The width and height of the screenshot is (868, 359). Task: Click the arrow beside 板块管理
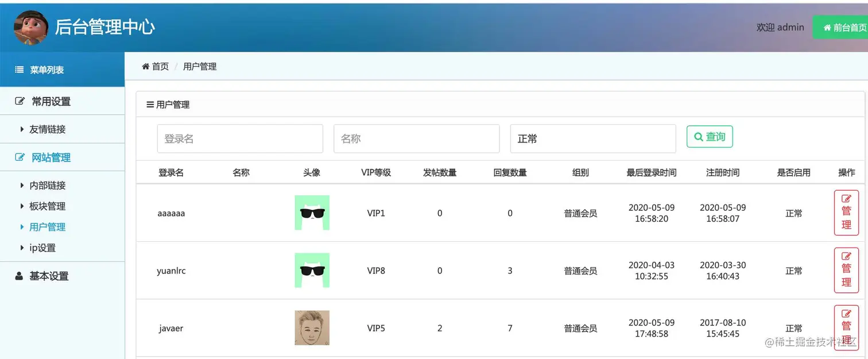pyautogui.click(x=22, y=207)
